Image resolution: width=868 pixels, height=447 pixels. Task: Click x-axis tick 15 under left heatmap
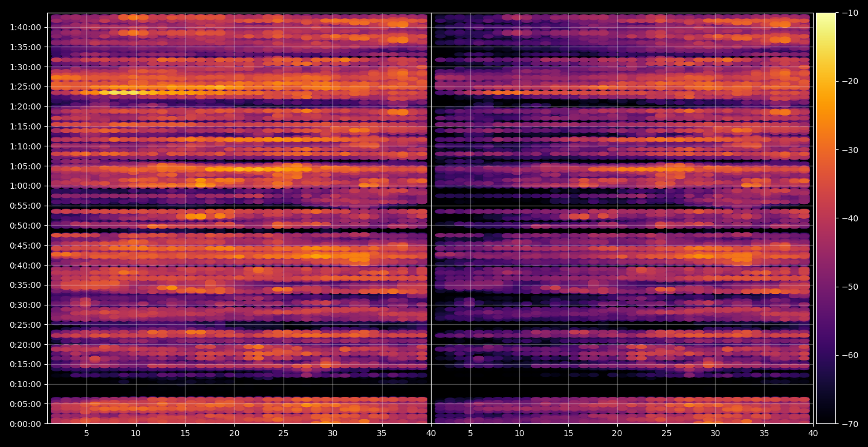(x=185, y=434)
